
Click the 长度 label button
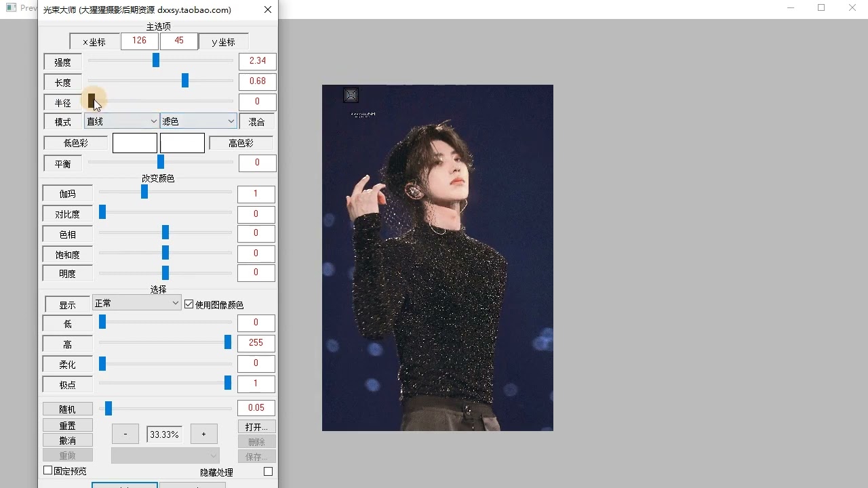tap(63, 83)
